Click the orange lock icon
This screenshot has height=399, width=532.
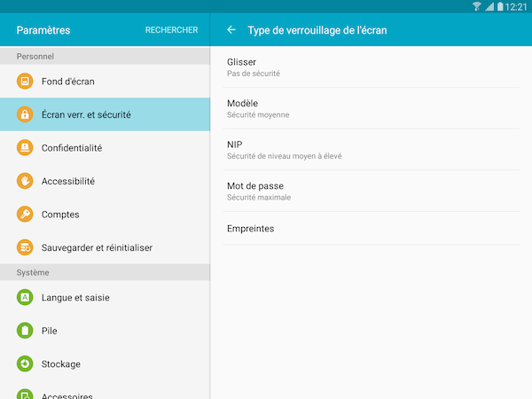click(x=25, y=114)
